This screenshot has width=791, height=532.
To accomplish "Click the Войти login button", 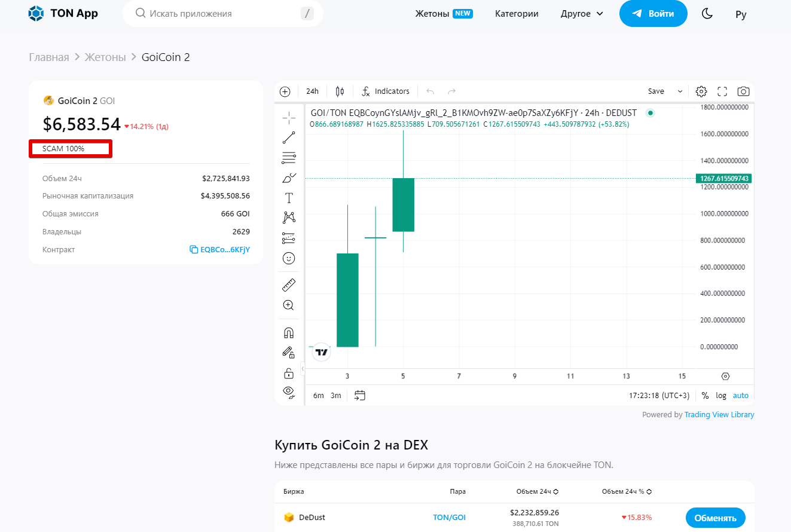I will (653, 13).
